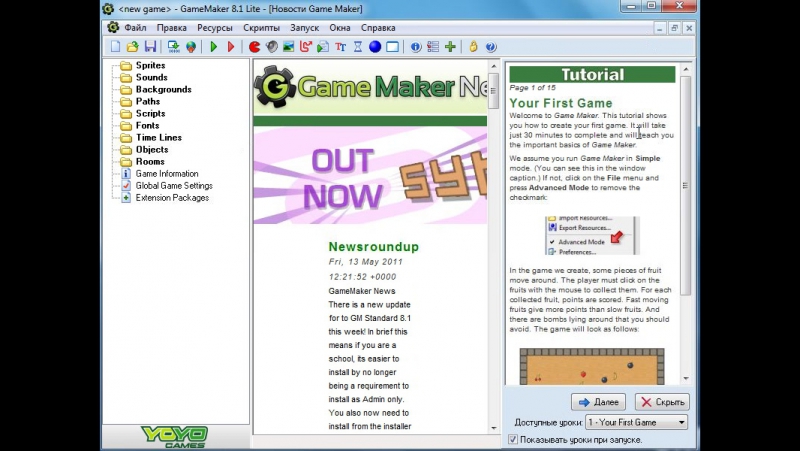The width and height of the screenshot is (800, 451).
Task: Create an object with blue ball icon
Action: pos(375,47)
